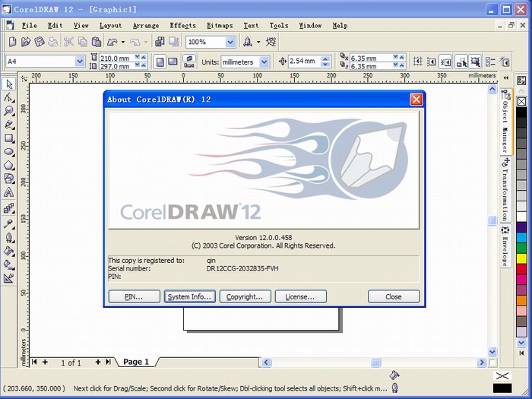Viewport: 532px width, 399px height.
Task: Select the no-color X swatch
Action: [x=521, y=101]
